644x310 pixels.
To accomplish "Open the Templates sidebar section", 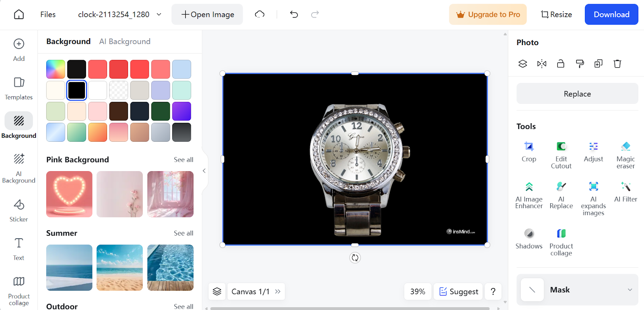I will (x=19, y=89).
